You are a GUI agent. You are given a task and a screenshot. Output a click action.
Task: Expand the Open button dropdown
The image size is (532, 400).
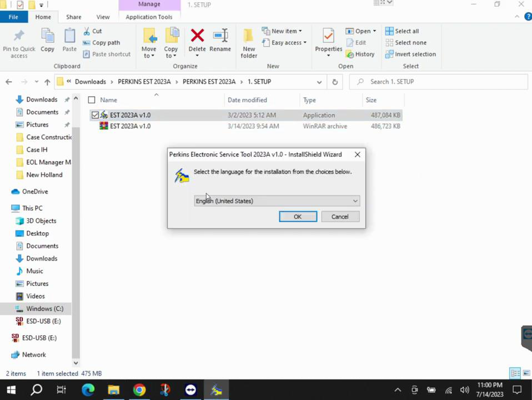tap(375, 31)
